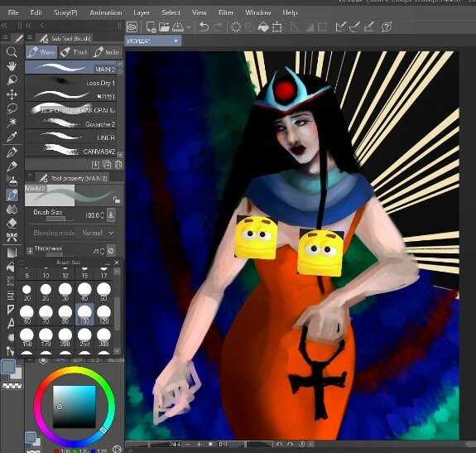The height and width of the screenshot is (453, 476).
Task: Select the Text tool letter A
Action: tap(11, 323)
